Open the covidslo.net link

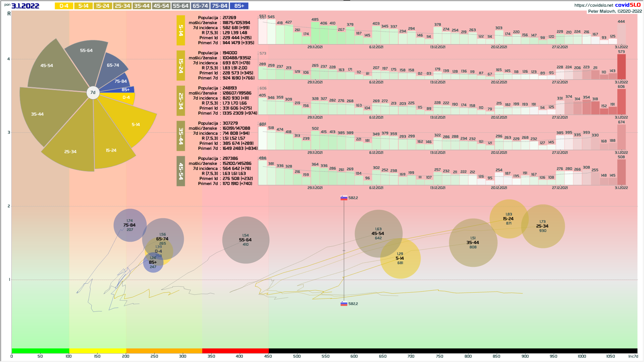coord(593,5)
